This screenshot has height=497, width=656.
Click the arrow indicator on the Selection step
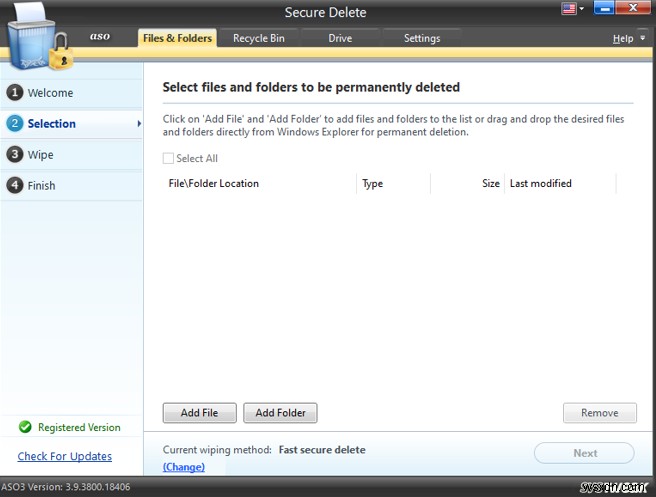139,123
